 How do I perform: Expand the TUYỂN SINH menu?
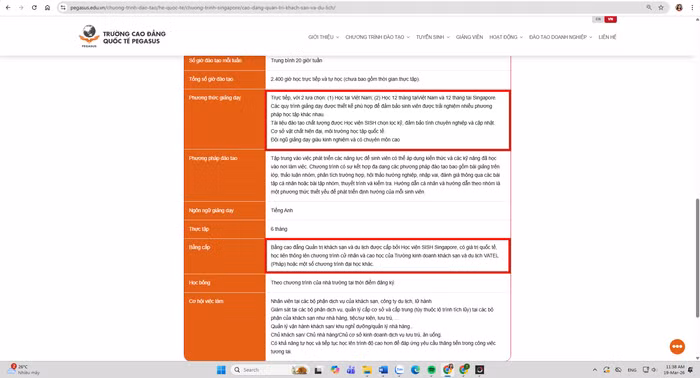pyautogui.click(x=433, y=37)
